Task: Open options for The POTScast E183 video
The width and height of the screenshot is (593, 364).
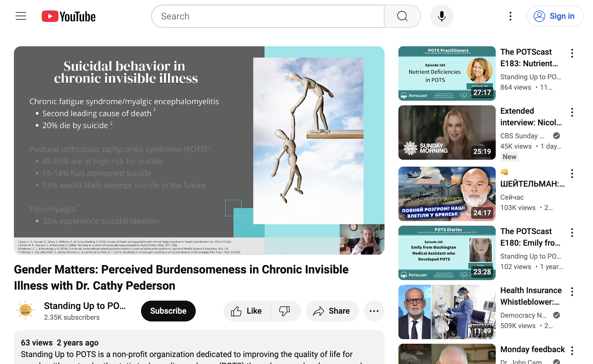Action: (x=572, y=53)
